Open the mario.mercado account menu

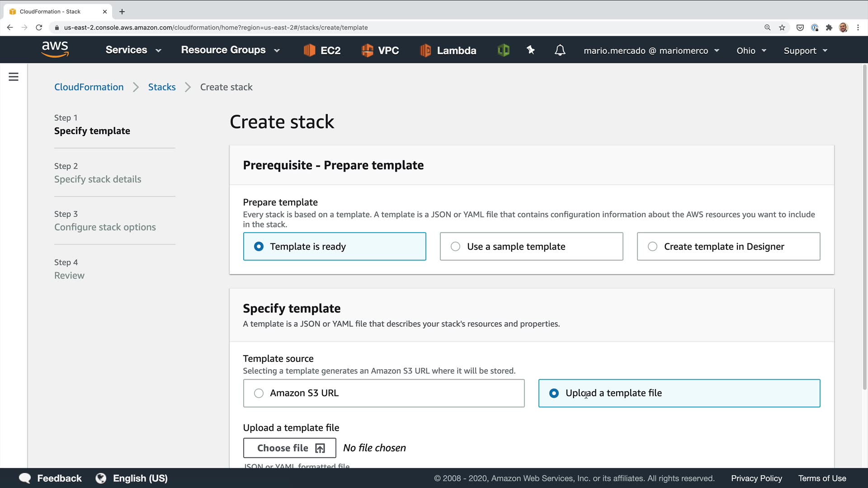coord(651,51)
